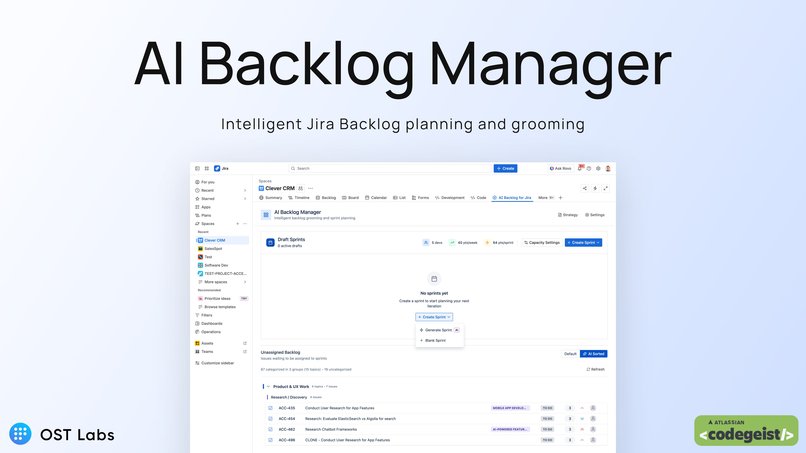
Task: Open the notifications bell icon
Action: pyautogui.click(x=580, y=168)
